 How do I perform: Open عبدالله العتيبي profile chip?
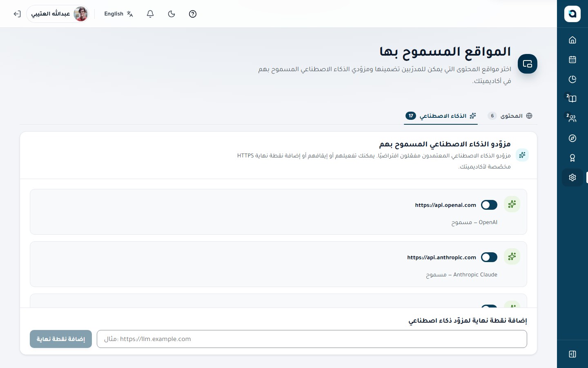point(58,14)
